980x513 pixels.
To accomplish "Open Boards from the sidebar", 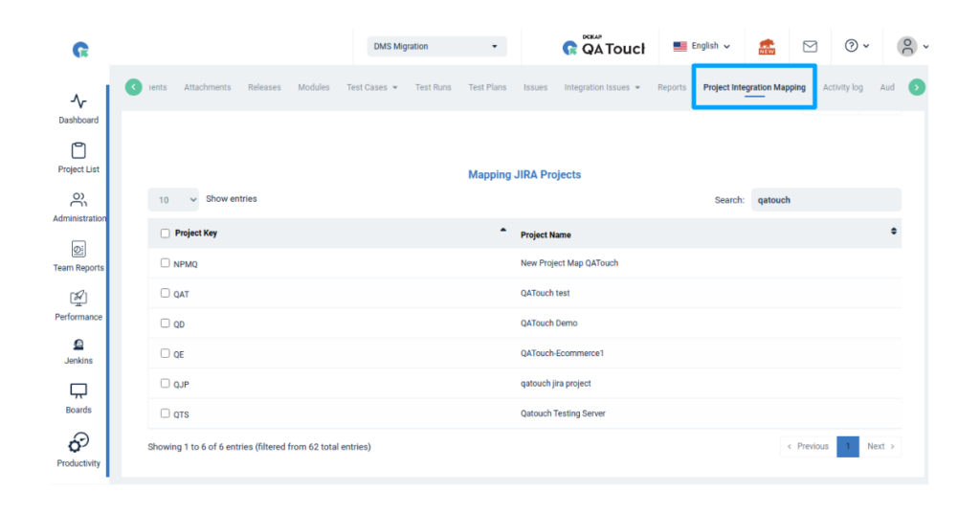I will pos(78,391).
